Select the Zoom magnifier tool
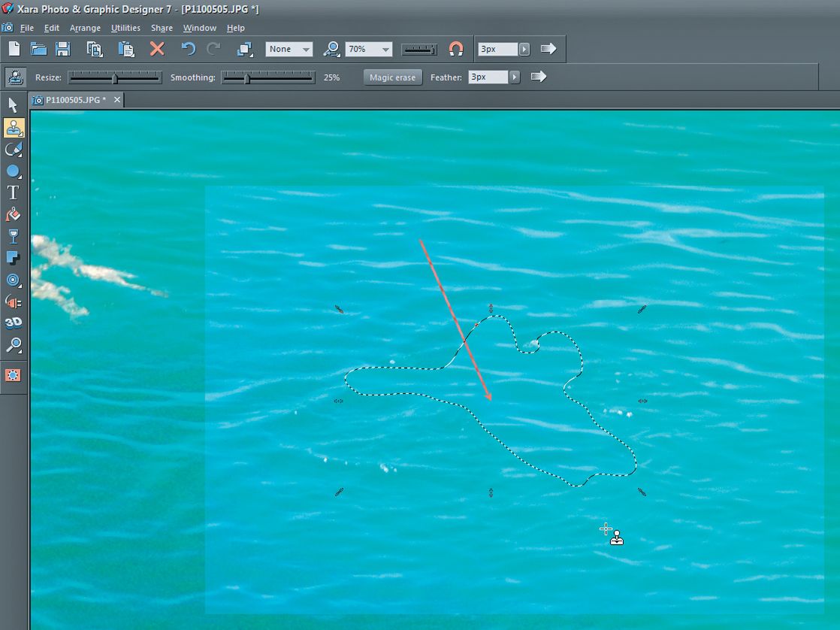 click(14, 345)
